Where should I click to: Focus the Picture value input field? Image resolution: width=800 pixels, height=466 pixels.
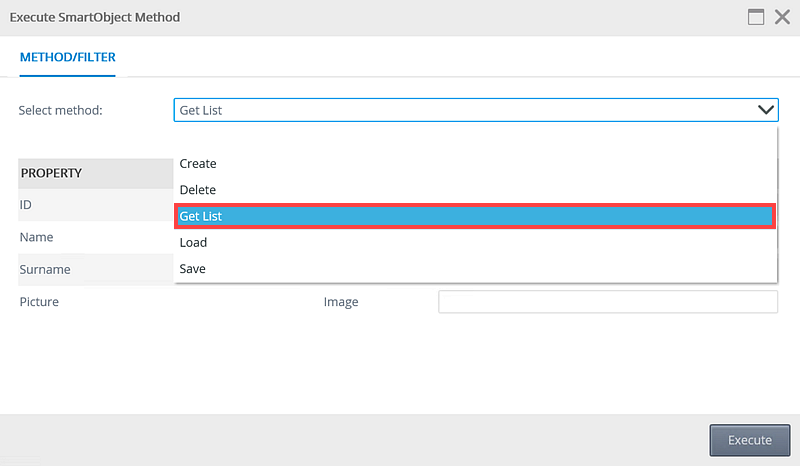[608, 302]
